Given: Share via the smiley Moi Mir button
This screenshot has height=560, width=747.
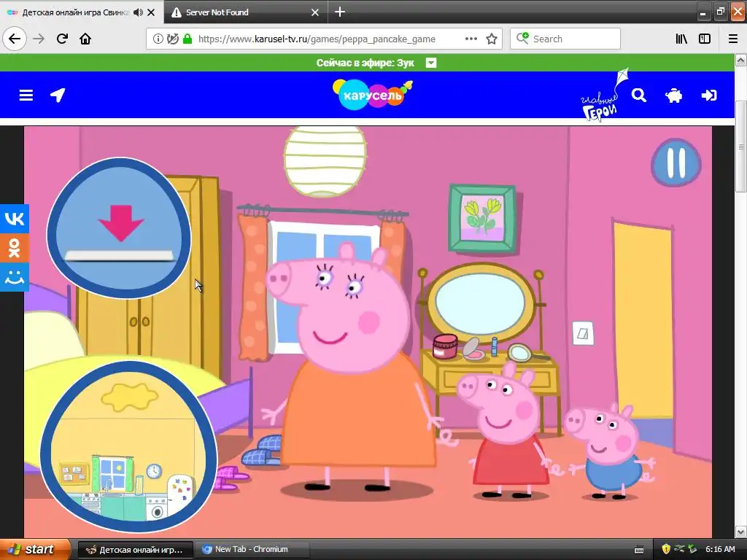Looking at the screenshot, I should (15, 276).
